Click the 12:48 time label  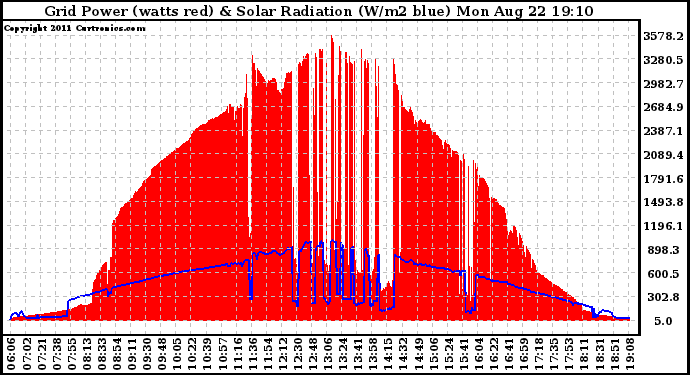pyautogui.click(x=312, y=354)
